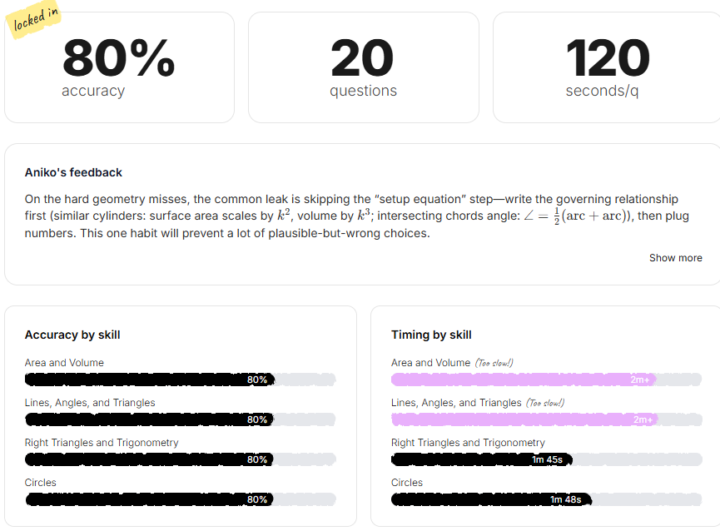Screen dimensions: 720x531
Task: Select the 120 seconds/q stat card
Action: tap(607, 67)
